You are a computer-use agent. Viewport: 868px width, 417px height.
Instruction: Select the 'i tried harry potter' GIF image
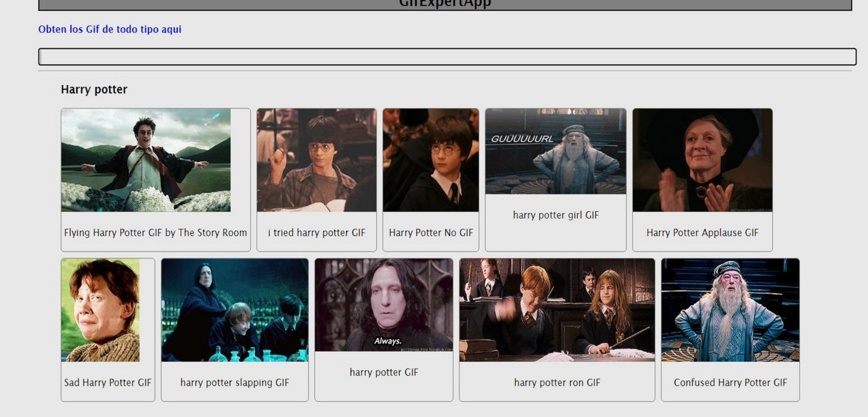(x=316, y=160)
